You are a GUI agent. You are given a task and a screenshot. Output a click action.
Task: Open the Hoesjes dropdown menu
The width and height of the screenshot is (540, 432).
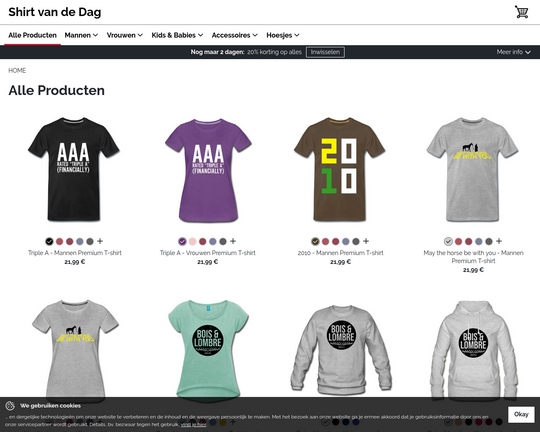(283, 35)
